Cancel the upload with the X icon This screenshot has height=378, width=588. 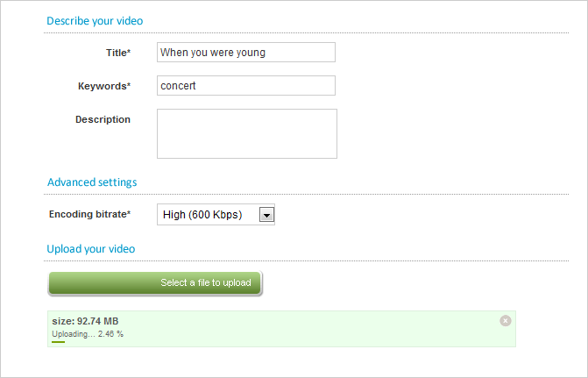505,321
